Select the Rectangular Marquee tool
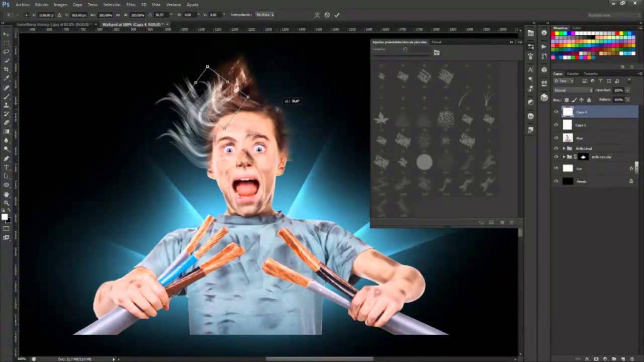The width and height of the screenshot is (644, 362). tap(6, 43)
